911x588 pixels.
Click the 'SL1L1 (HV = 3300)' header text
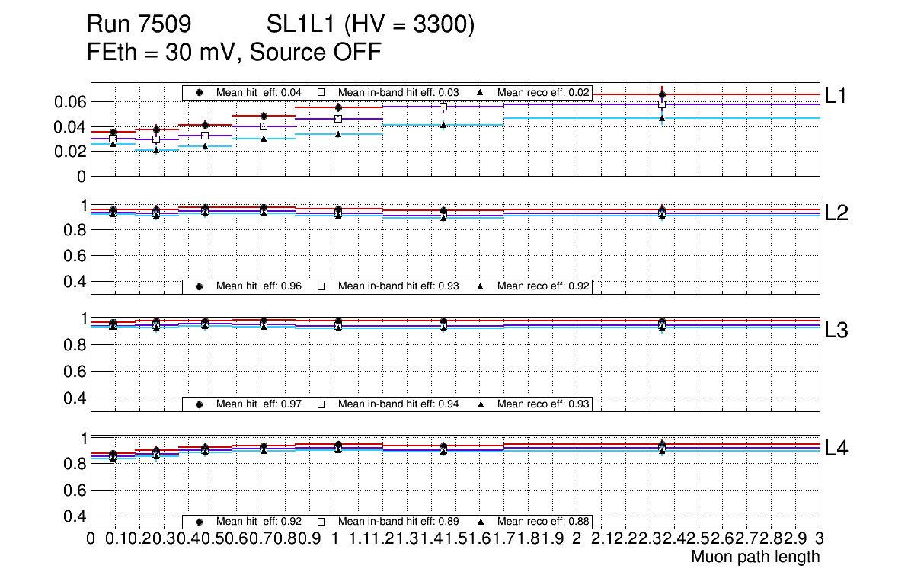[x=370, y=26]
